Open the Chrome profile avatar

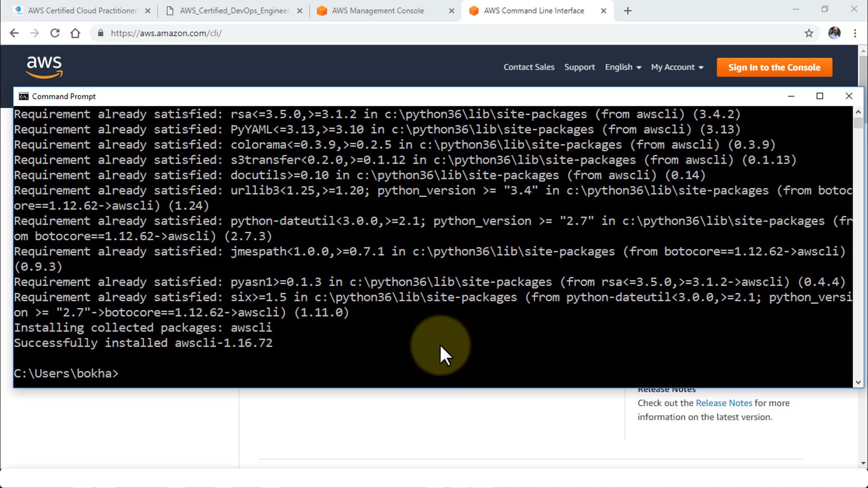(x=834, y=33)
